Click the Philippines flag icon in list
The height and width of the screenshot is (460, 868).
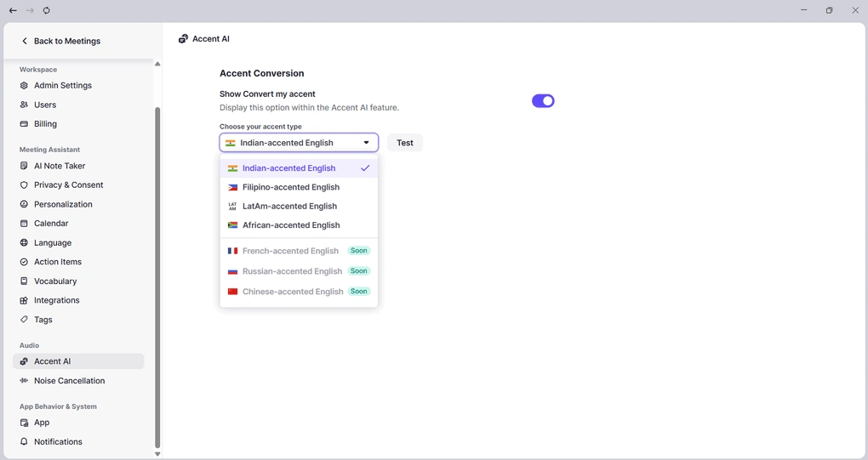(232, 187)
